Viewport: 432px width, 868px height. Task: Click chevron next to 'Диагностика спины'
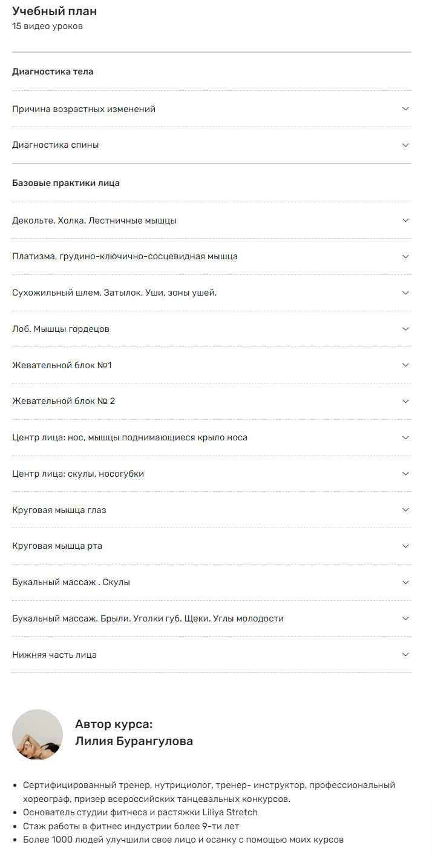click(x=405, y=145)
